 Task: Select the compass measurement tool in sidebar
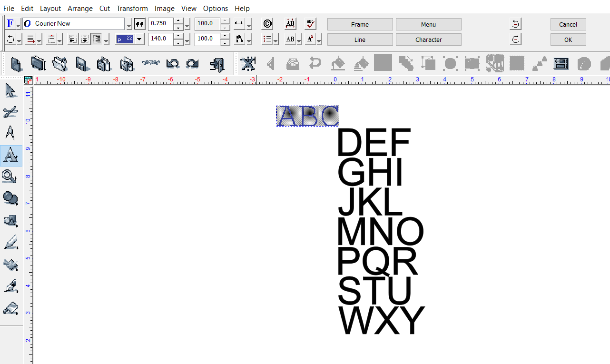click(x=10, y=133)
